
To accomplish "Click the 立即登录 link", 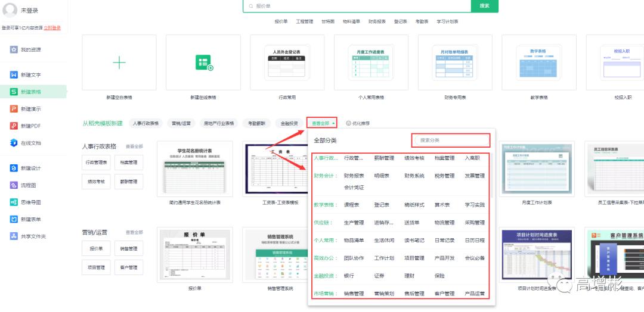I will click(x=52, y=28).
